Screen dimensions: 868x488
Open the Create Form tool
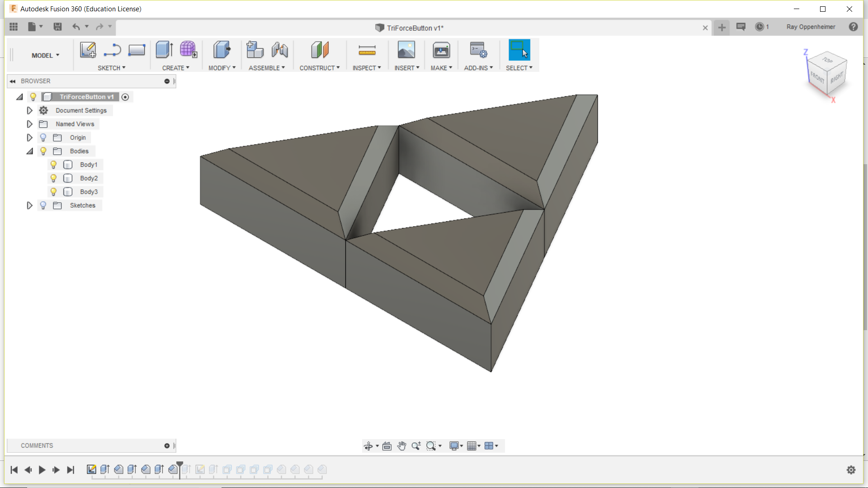189,50
